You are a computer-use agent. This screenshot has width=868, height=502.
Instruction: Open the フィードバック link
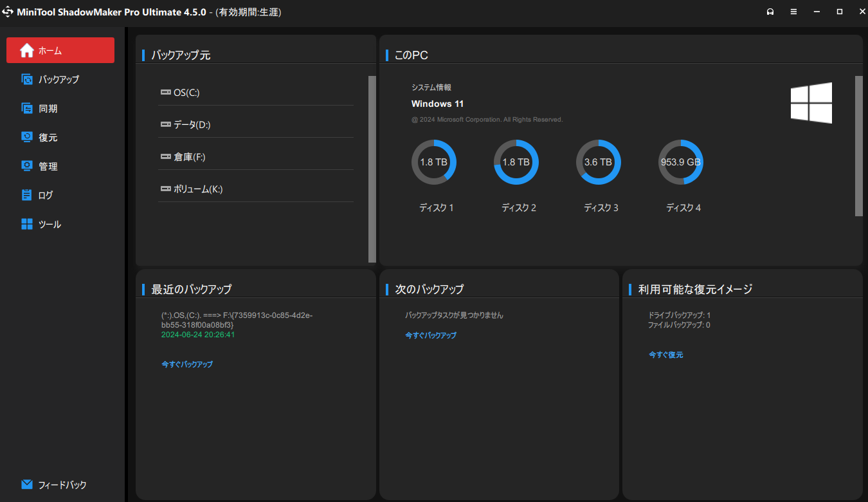[x=62, y=485]
